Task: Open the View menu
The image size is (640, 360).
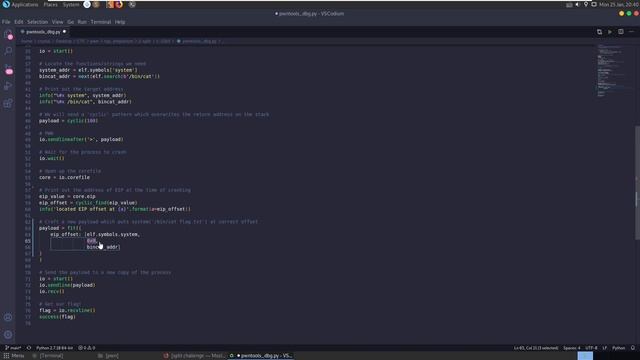Action: 58,22
